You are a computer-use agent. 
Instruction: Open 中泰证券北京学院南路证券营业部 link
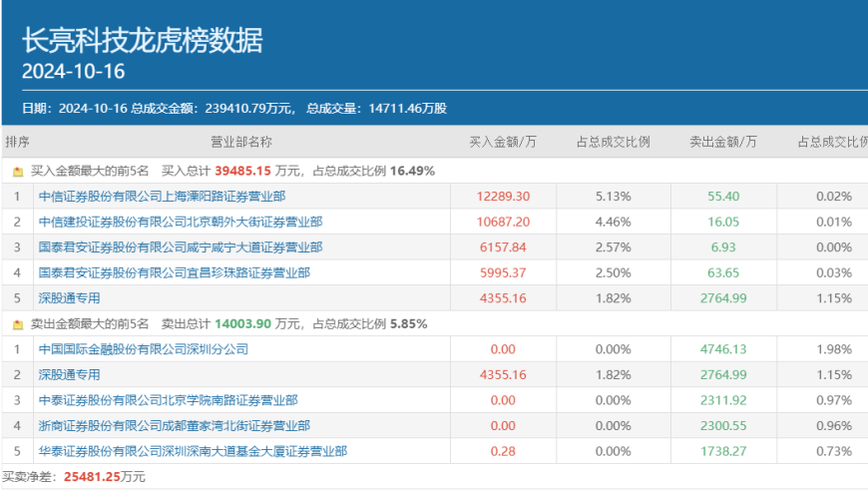[169, 400]
